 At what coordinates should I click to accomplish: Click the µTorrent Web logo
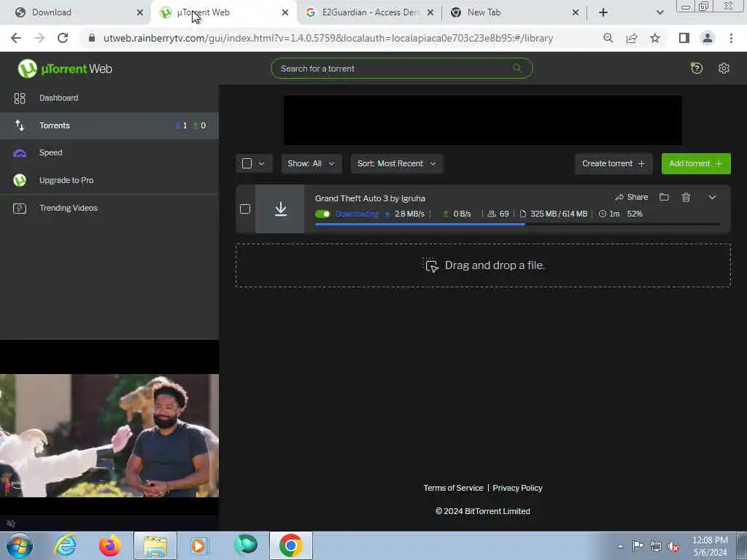(x=65, y=69)
